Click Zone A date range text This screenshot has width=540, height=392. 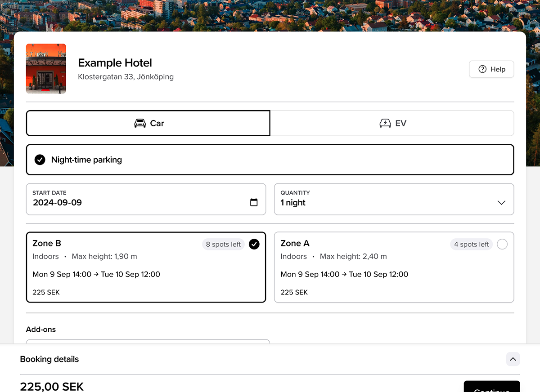[344, 274]
